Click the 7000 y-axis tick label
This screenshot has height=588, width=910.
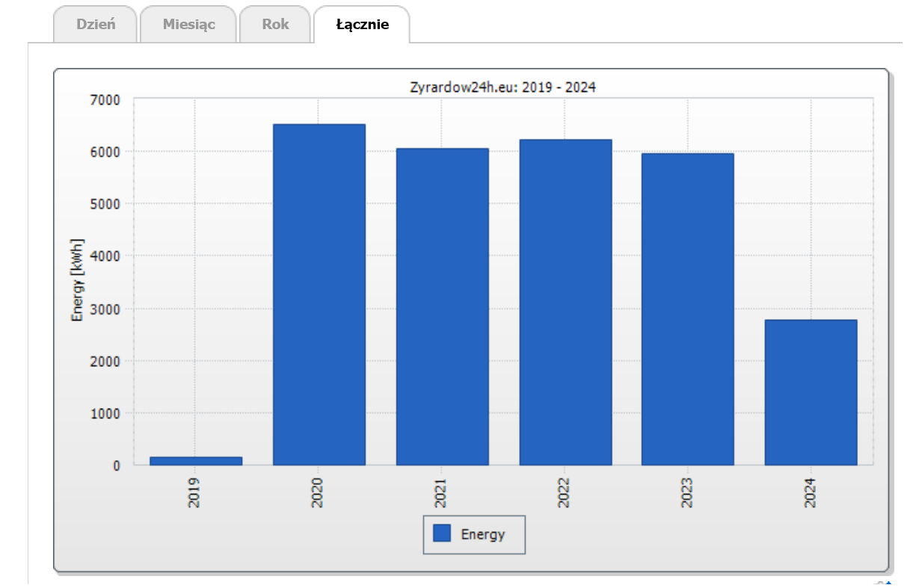click(105, 99)
